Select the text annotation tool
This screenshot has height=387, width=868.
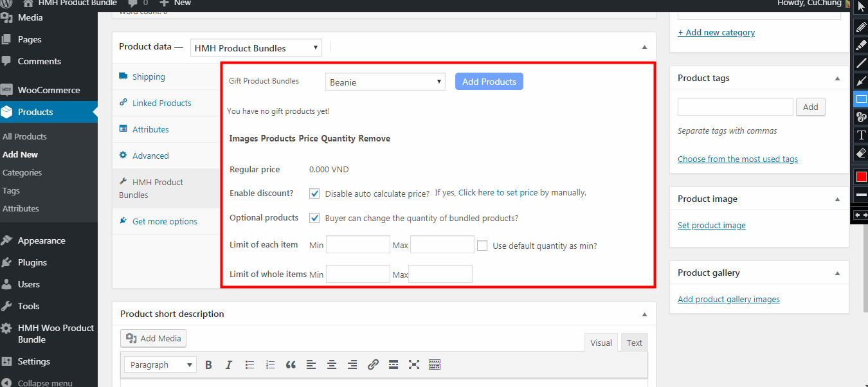[x=862, y=135]
